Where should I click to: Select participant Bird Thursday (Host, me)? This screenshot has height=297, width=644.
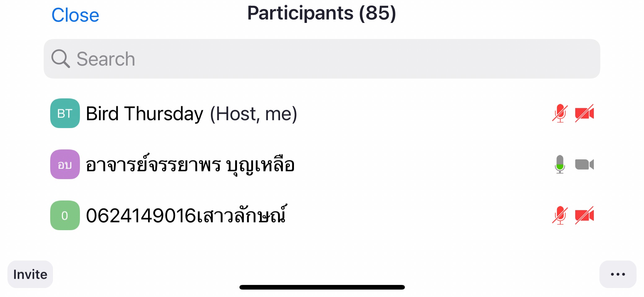[x=322, y=113]
